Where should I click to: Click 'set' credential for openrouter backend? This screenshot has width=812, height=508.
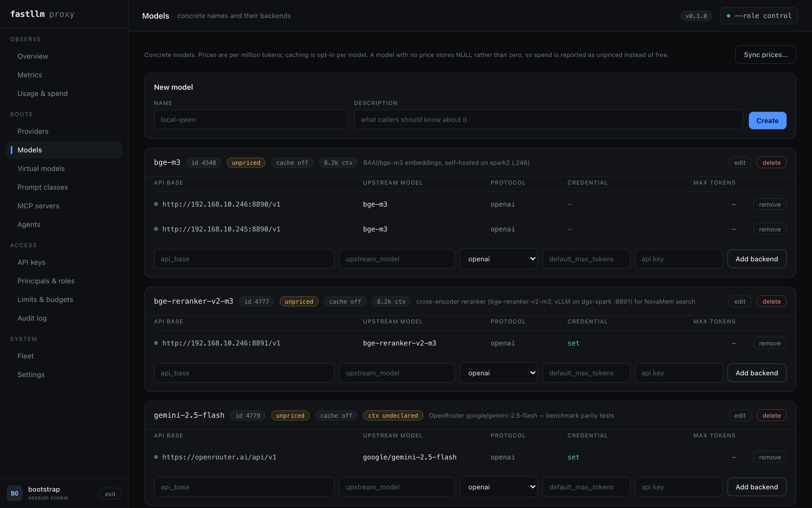pos(573,457)
